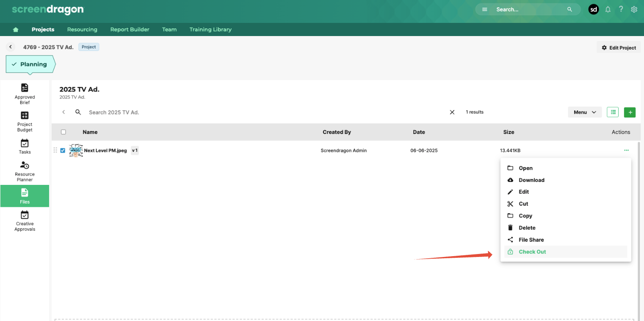Click the 13.441KB size cell
The width and height of the screenshot is (644, 321).
[x=510, y=151]
